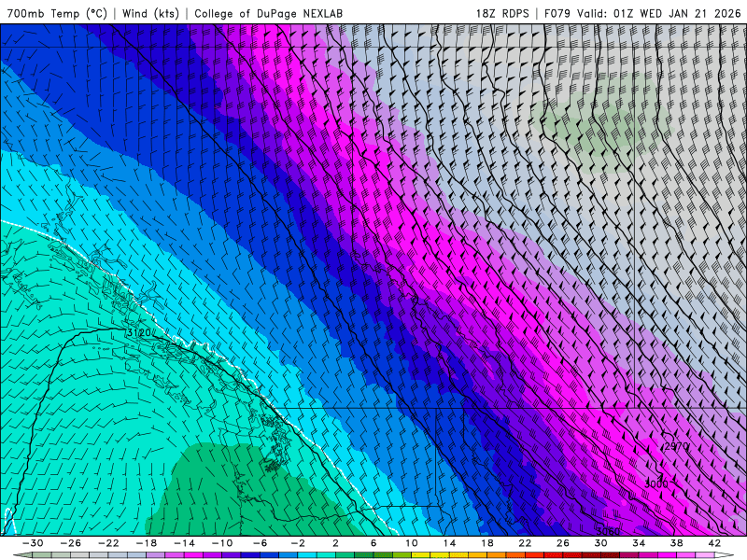The height and width of the screenshot is (560, 747).
Task: Click the '30' color scale label
Action: pos(600,543)
